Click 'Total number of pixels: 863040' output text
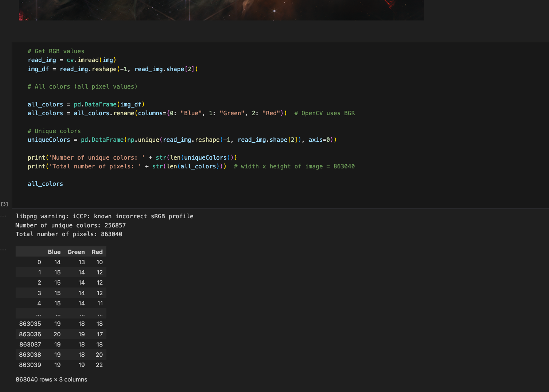 tap(69, 234)
